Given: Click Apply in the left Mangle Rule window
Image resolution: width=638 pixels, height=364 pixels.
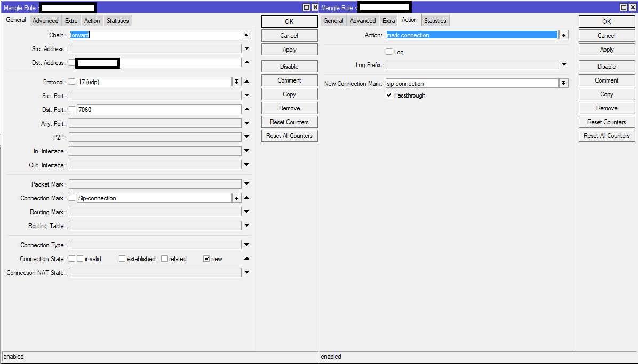Looking at the screenshot, I should point(289,49).
